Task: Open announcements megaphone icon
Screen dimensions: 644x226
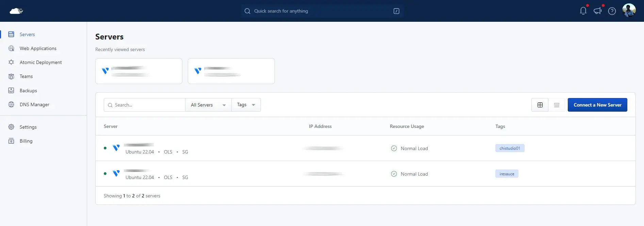Action: [x=597, y=11]
